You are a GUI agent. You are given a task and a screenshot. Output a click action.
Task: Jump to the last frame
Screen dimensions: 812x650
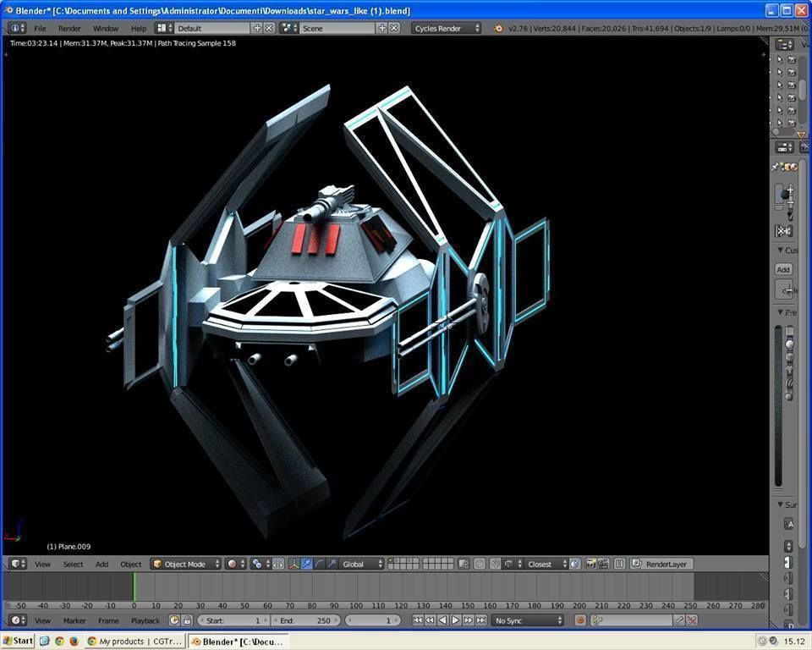click(x=481, y=620)
